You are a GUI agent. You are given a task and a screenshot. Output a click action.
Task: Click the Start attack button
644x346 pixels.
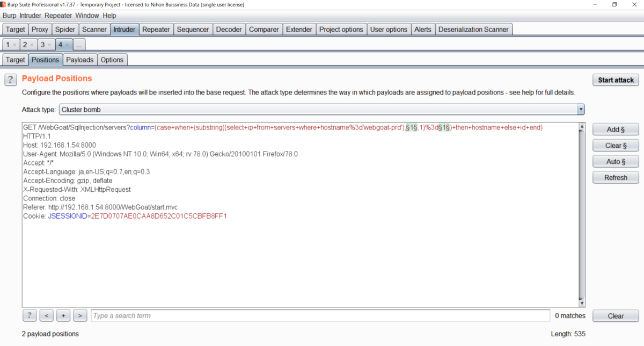616,80
